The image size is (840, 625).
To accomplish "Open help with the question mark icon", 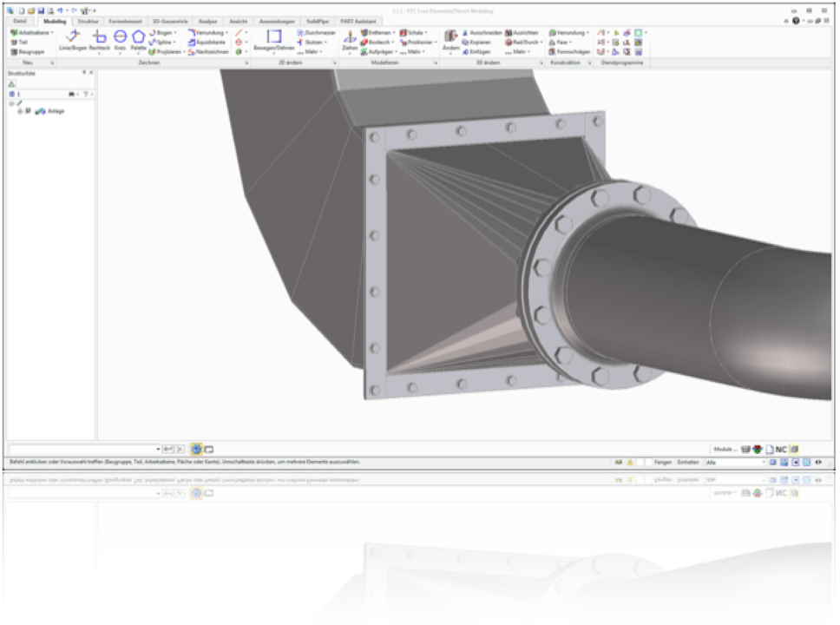I will 796,21.
